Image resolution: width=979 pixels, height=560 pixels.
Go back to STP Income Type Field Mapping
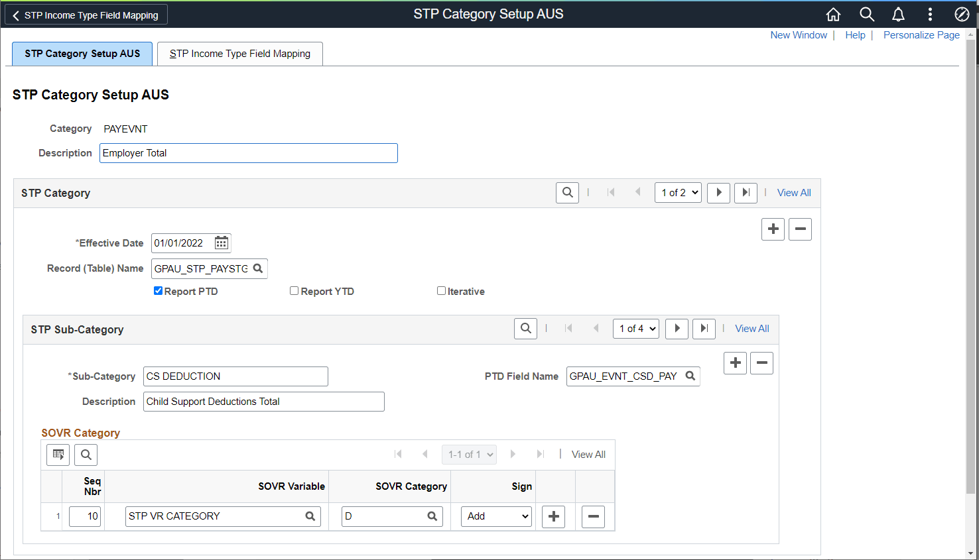coord(86,15)
